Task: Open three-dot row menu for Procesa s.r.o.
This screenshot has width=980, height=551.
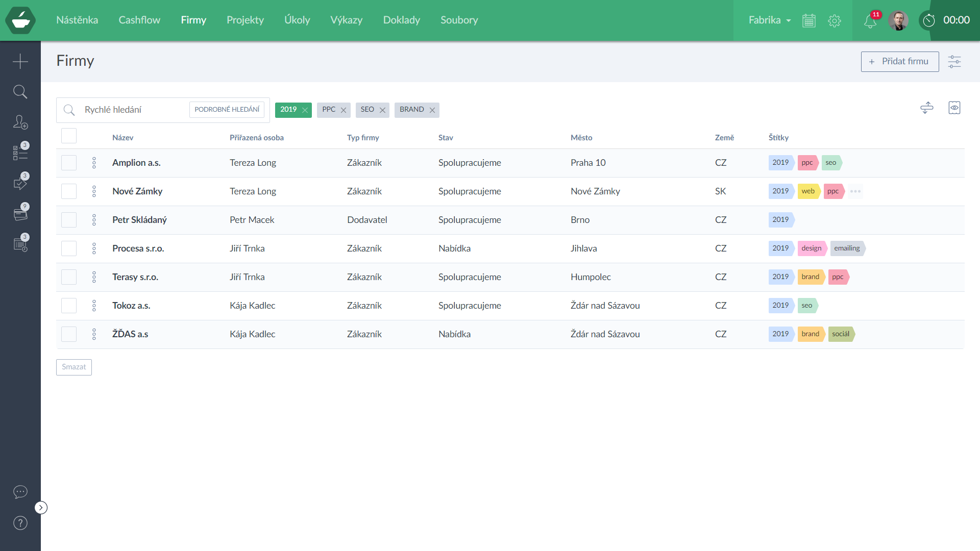Action: point(94,248)
